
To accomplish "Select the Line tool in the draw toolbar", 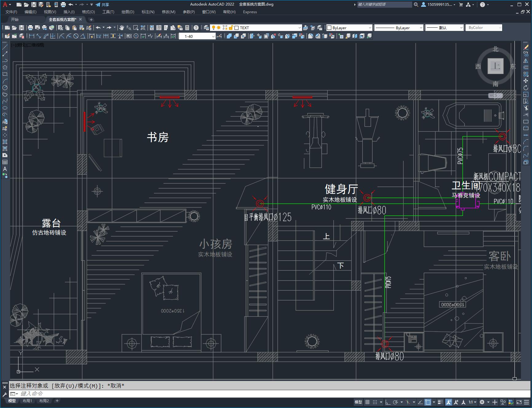I will (5, 47).
